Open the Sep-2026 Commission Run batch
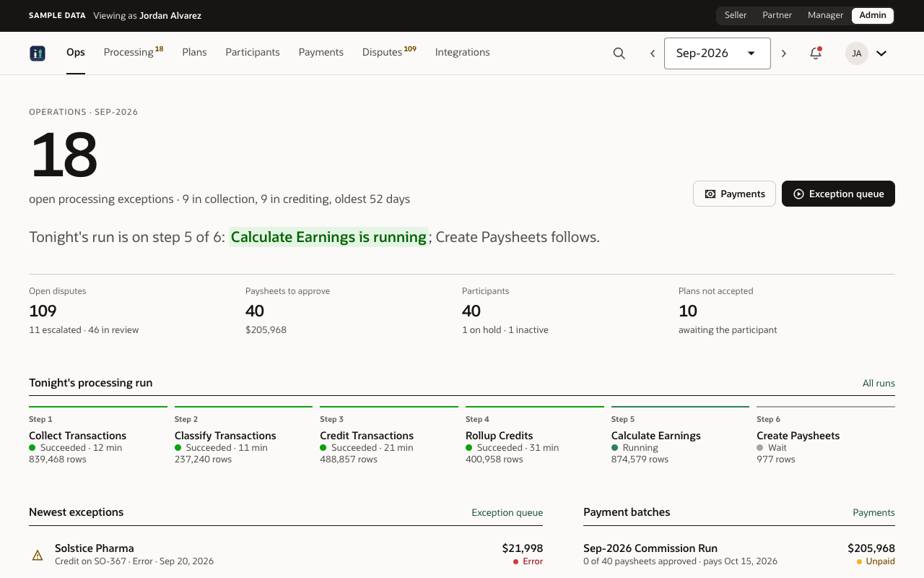The height and width of the screenshot is (578, 924). 739,554
